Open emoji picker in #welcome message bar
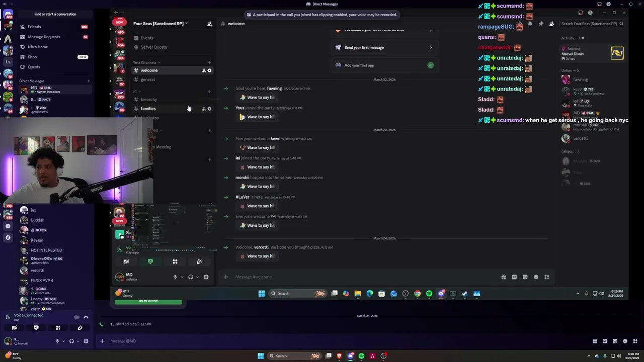This screenshot has width=644, height=362. tap(536, 277)
